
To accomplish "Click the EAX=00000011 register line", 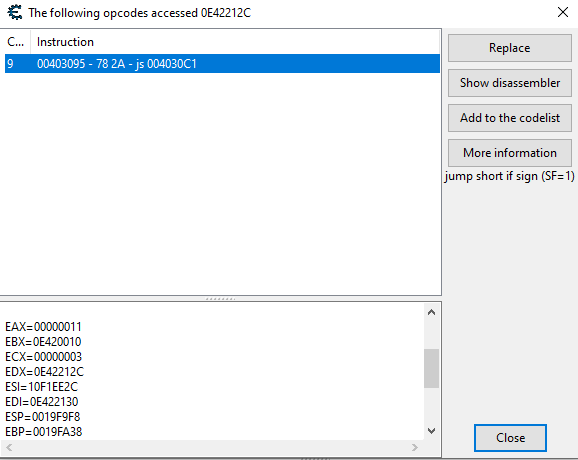I will point(43,327).
